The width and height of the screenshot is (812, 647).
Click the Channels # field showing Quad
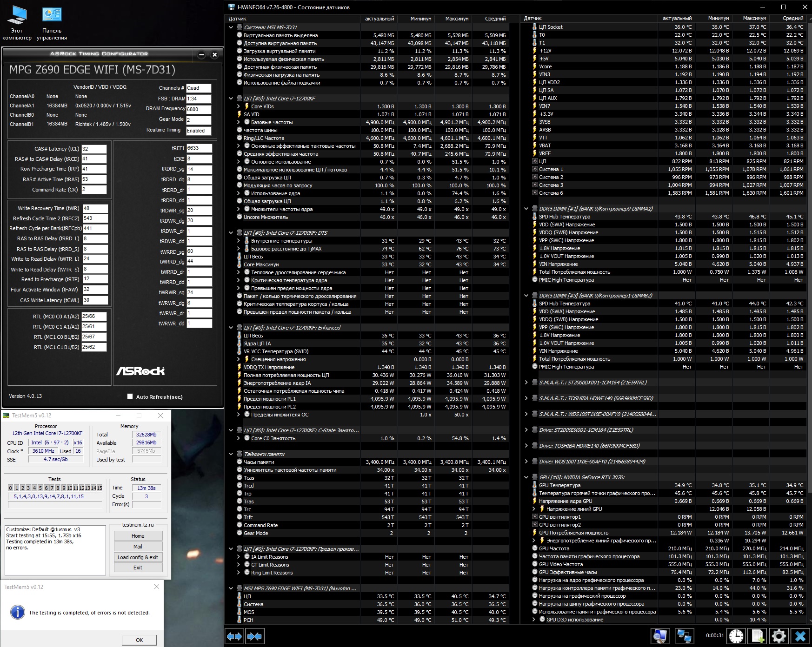click(199, 88)
